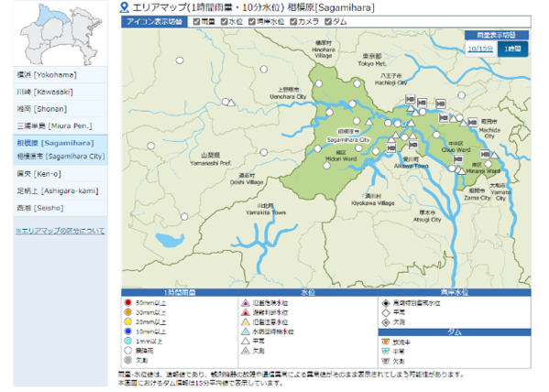The width and height of the screenshot is (549, 392).
Task: Open leftmost camera icon below Hachioji City label
Action: 410,99
